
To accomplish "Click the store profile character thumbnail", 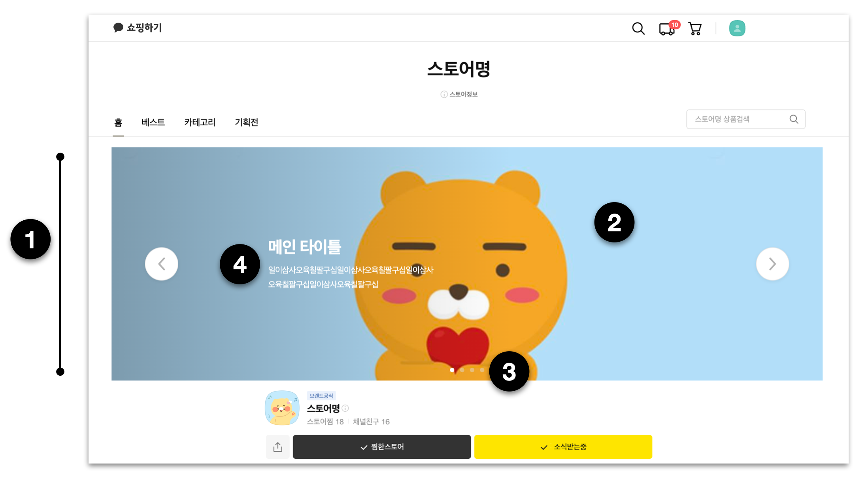I will tap(282, 408).
